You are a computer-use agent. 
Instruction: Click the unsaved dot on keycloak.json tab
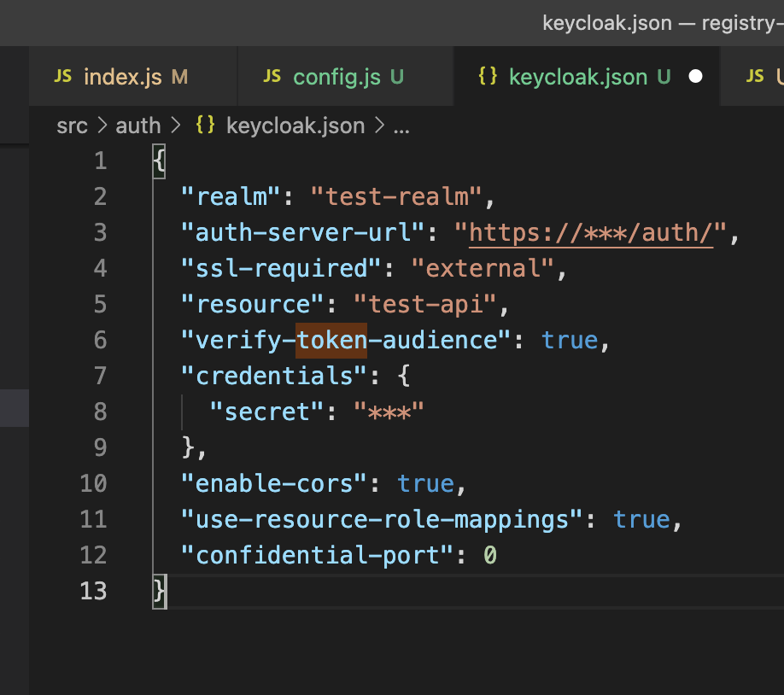tap(695, 77)
